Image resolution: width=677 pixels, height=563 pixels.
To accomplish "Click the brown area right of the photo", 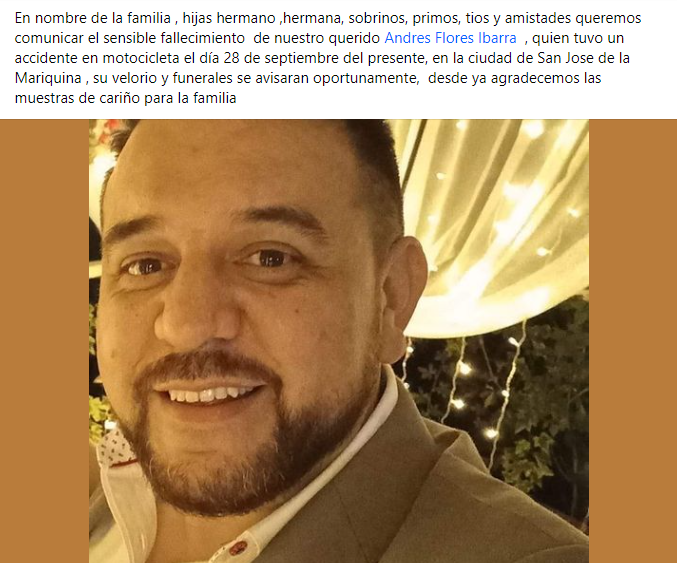I will pyautogui.click(x=633, y=341).
